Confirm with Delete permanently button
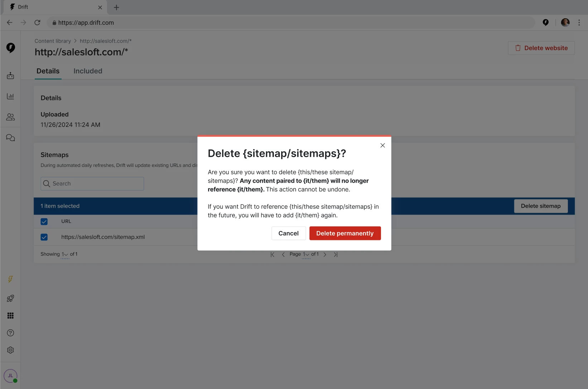 (345, 233)
